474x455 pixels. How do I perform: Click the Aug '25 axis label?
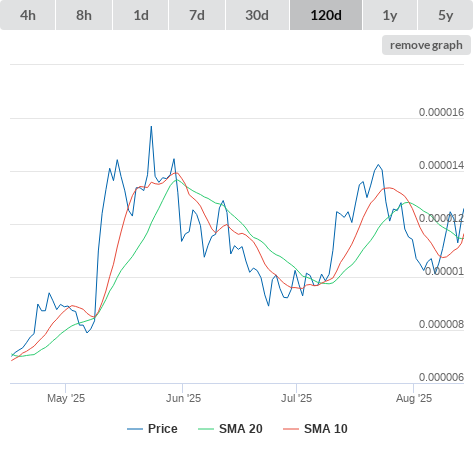pos(414,398)
